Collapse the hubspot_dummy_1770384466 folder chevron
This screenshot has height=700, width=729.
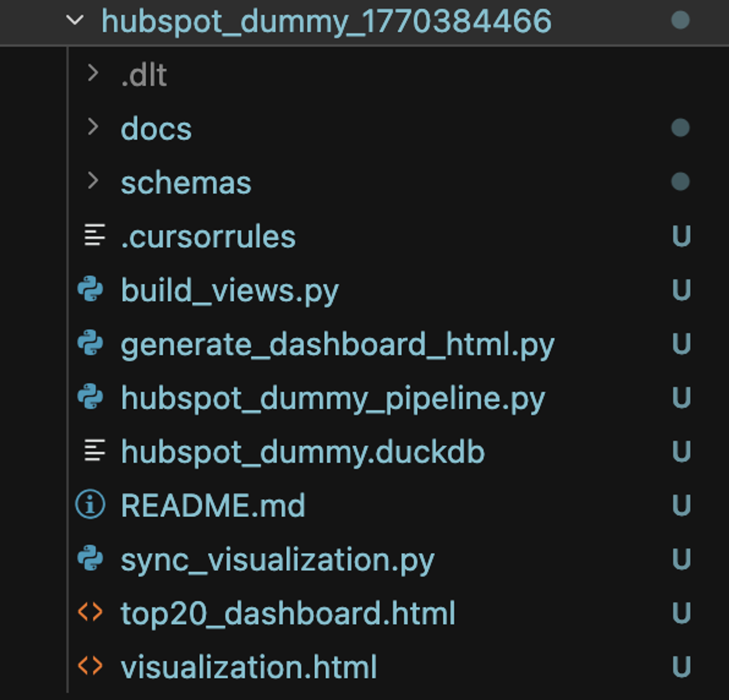tap(75, 20)
